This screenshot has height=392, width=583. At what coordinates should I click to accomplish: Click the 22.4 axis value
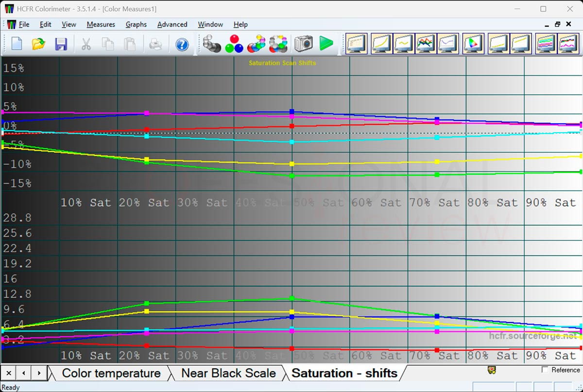[17, 248]
